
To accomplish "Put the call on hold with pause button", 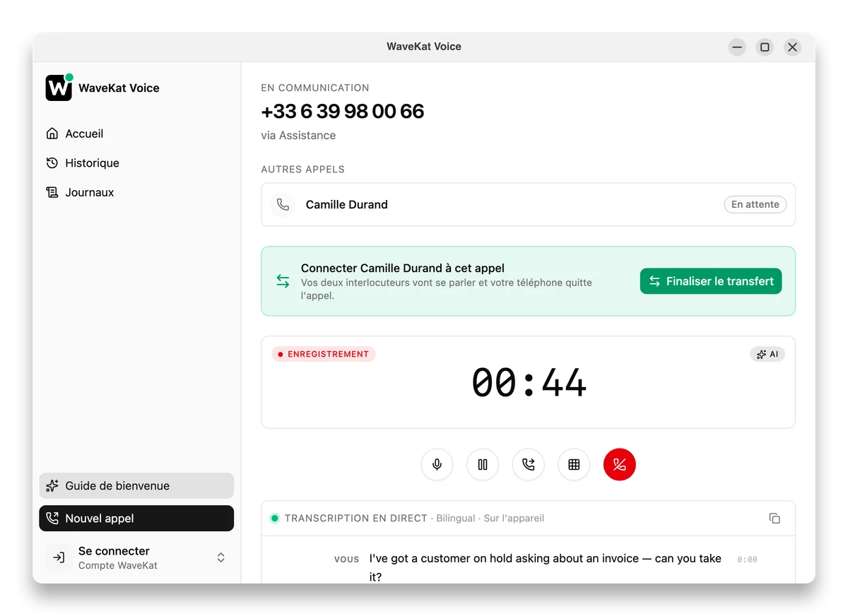I will [x=483, y=465].
